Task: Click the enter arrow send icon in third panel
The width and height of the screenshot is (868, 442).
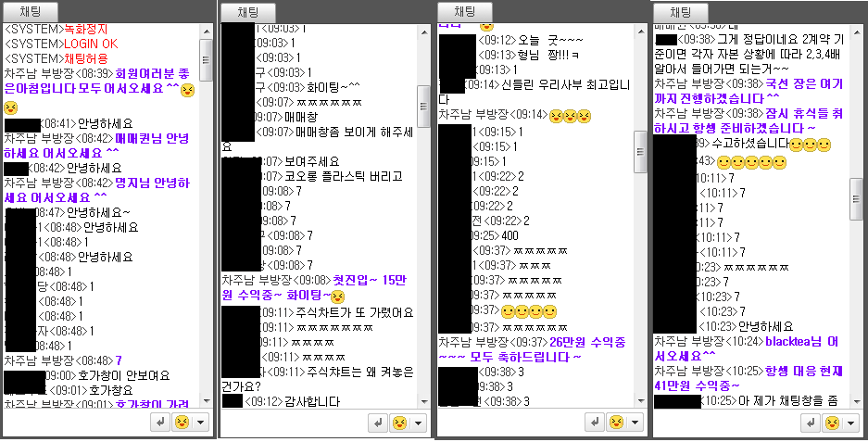Action: tap(595, 423)
